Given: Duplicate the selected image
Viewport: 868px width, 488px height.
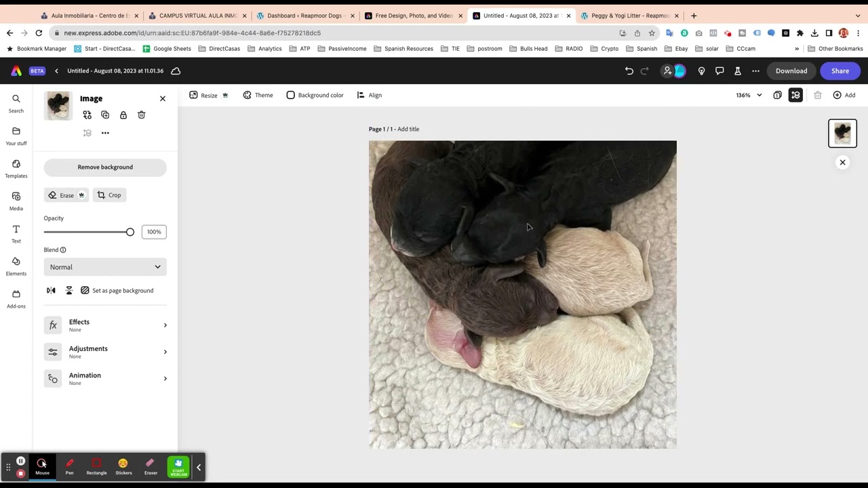Looking at the screenshot, I should (x=105, y=115).
